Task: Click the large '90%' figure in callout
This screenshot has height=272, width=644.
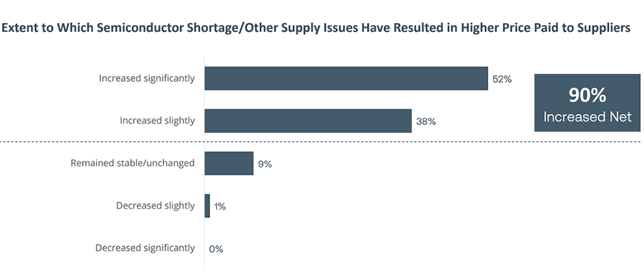Action: pyautogui.click(x=587, y=95)
